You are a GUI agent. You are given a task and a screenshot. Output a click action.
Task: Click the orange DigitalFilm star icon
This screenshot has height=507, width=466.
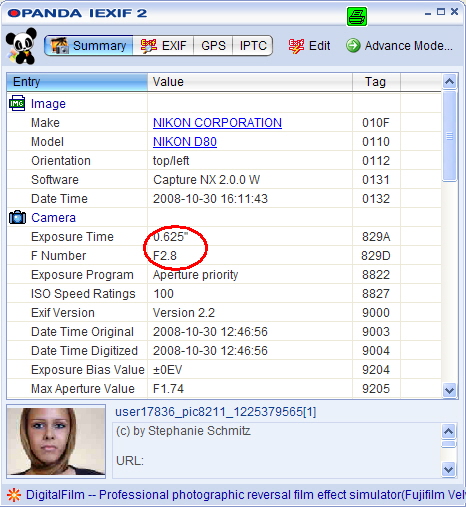click(14, 495)
